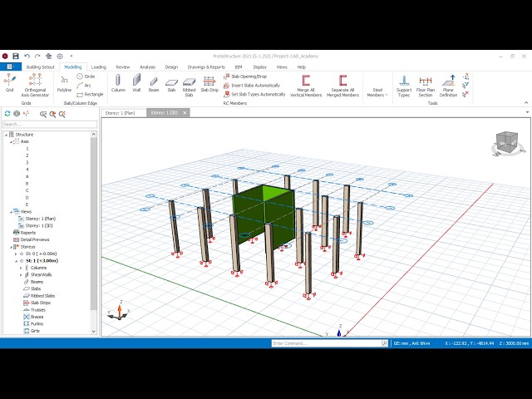Image resolution: width=532 pixels, height=399 pixels.
Task: Open Plane Definition tool
Action: pos(448,86)
